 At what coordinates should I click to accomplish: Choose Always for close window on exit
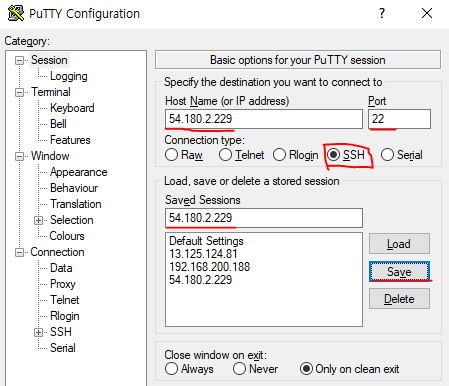point(171,369)
